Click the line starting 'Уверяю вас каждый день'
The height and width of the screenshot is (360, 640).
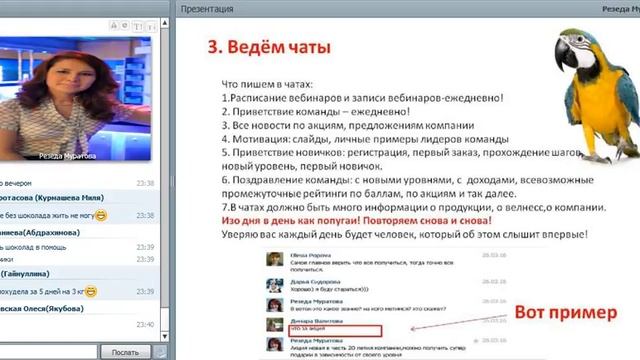[404, 235]
